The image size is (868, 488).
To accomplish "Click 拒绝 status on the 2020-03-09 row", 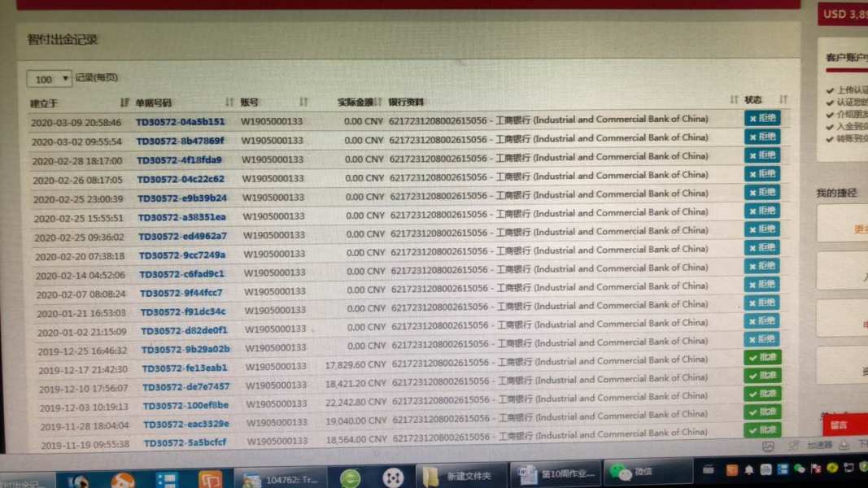I will pyautogui.click(x=761, y=119).
